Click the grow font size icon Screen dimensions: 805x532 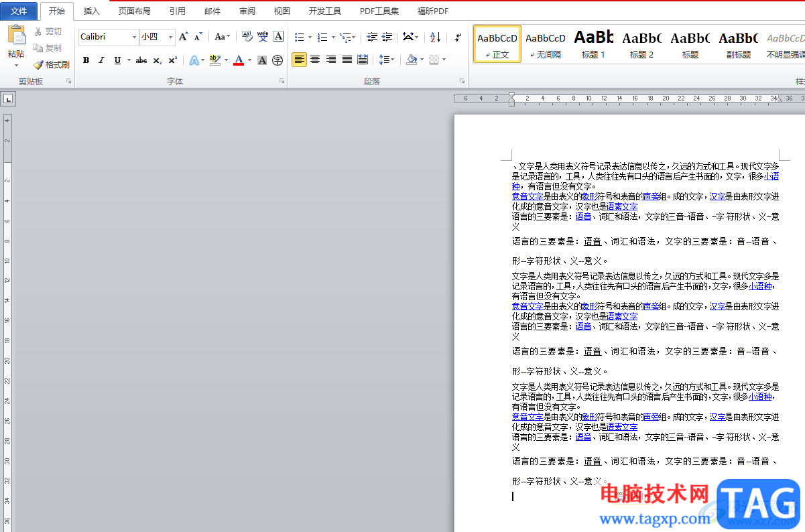pos(183,37)
